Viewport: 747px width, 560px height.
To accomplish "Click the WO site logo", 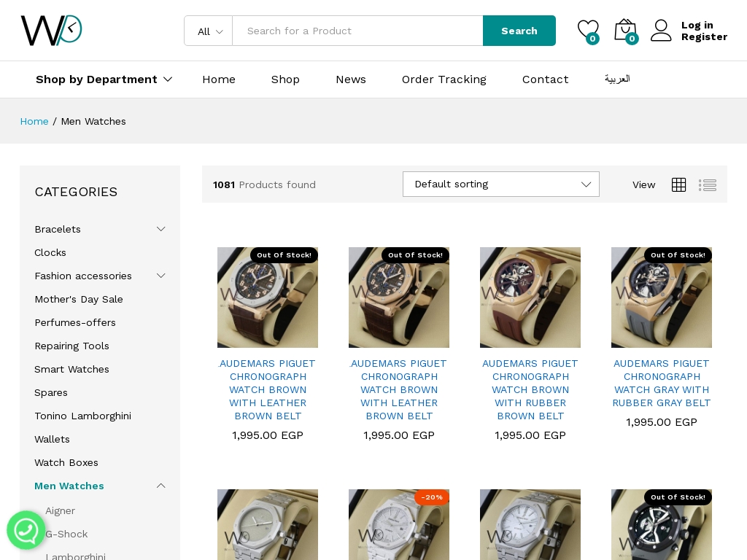I will coord(51,30).
